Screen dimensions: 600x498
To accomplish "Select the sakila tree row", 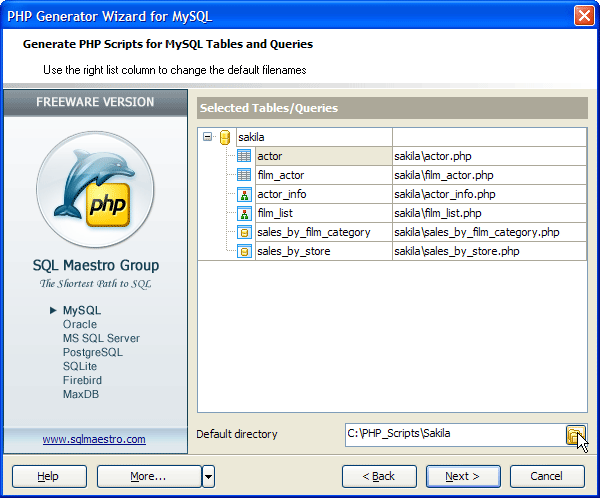I will (x=314, y=137).
